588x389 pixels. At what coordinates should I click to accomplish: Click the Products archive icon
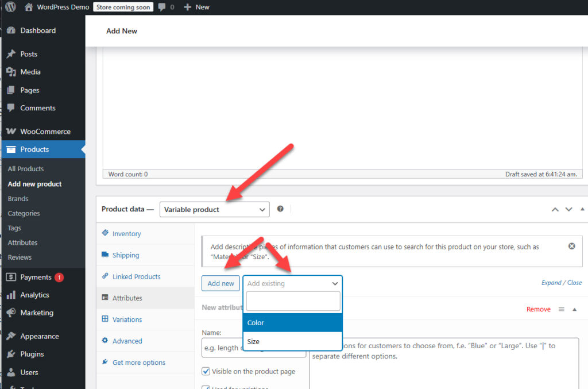11,149
